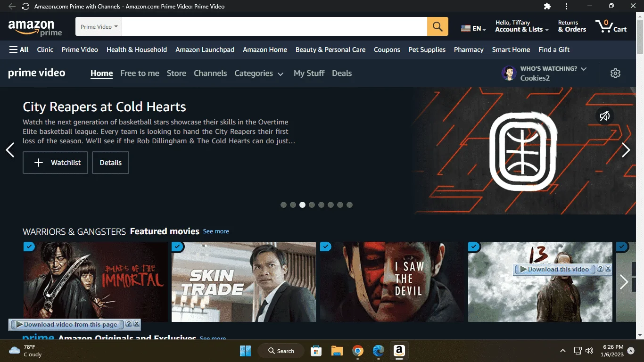The width and height of the screenshot is (644, 362).
Task: Unmute the hero banner trailer audio
Action: click(x=605, y=116)
